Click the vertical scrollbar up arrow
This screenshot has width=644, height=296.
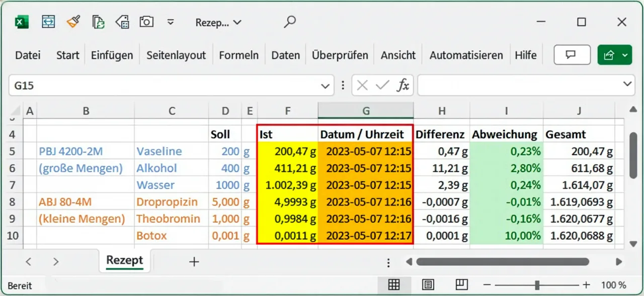pyautogui.click(x=633, y=110)
